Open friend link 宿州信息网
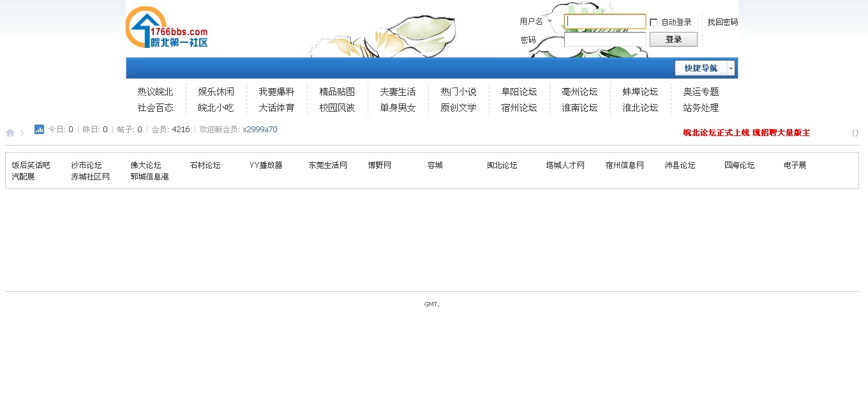The width and height of the screenshot is (868, 408). click(x=624, y=165)
